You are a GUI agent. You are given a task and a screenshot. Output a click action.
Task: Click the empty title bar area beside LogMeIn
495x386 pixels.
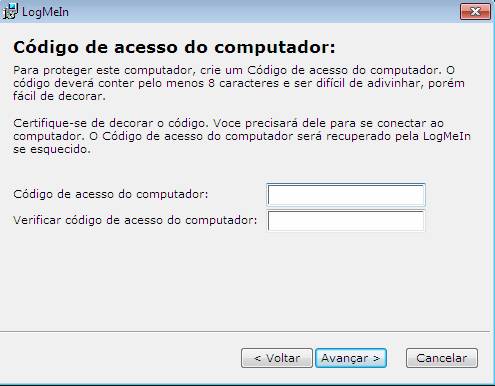[x=263, y=12]
